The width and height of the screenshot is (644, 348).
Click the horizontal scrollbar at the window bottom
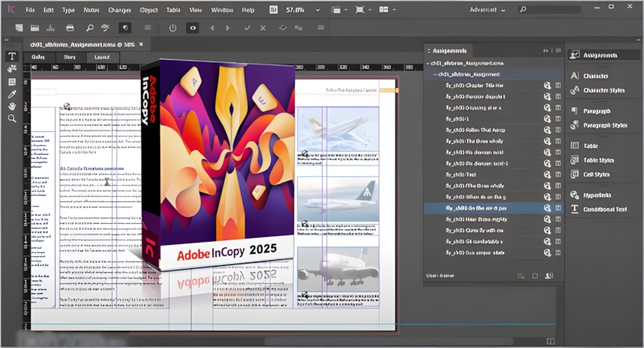[388, 342]
